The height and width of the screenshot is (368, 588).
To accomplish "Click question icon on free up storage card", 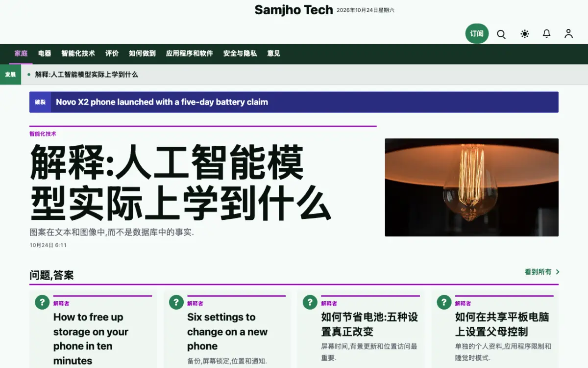I will (42, 302).
